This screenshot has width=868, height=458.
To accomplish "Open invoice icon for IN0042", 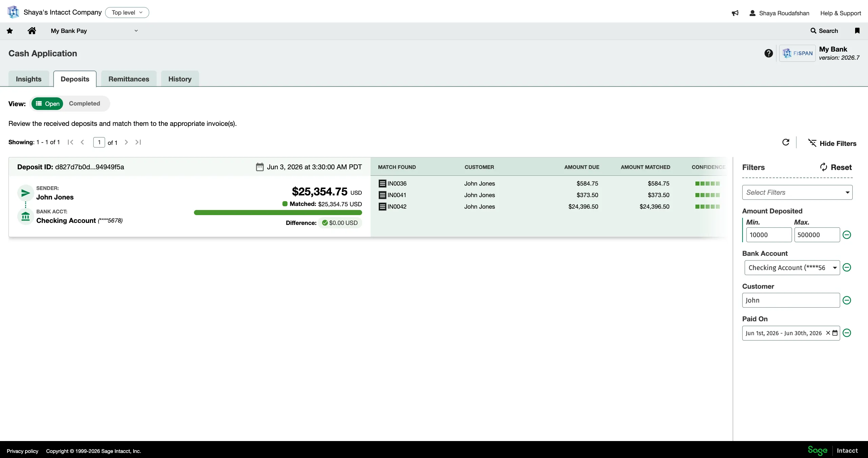I will tap(382, 207).
